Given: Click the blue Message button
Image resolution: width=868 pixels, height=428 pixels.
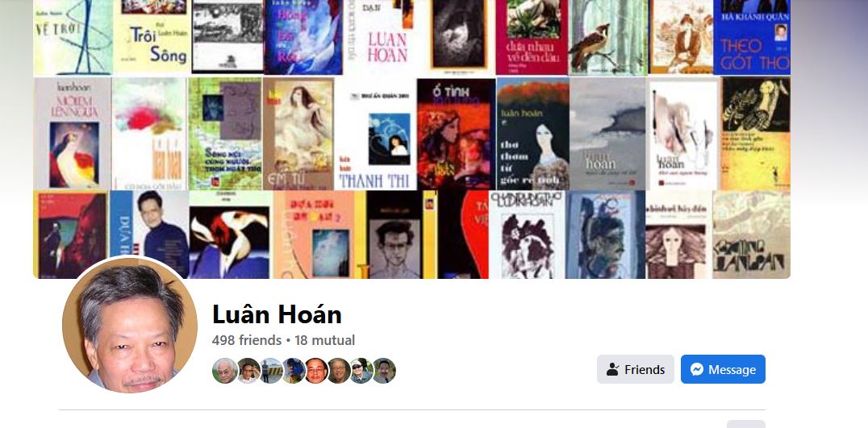Looking at the screenshot, I should point(723,369).
